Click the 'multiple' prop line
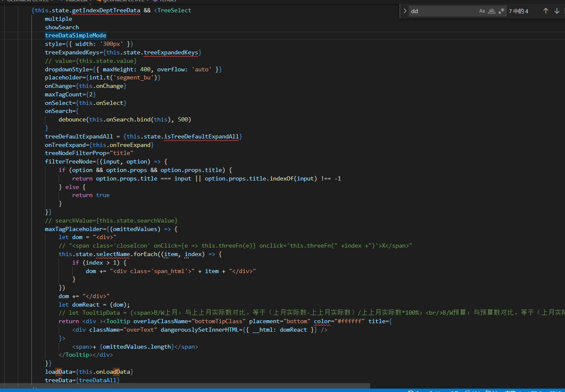 [x=59, y=19]
